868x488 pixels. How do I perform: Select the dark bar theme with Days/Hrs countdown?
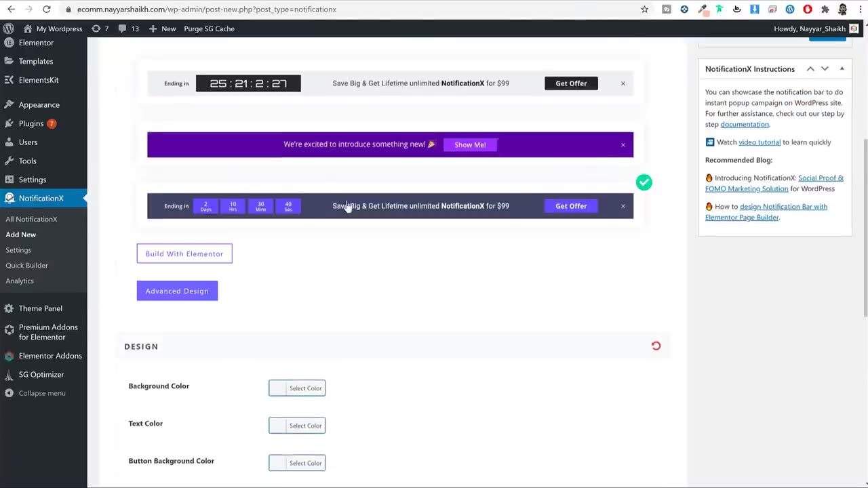(390, 206)
